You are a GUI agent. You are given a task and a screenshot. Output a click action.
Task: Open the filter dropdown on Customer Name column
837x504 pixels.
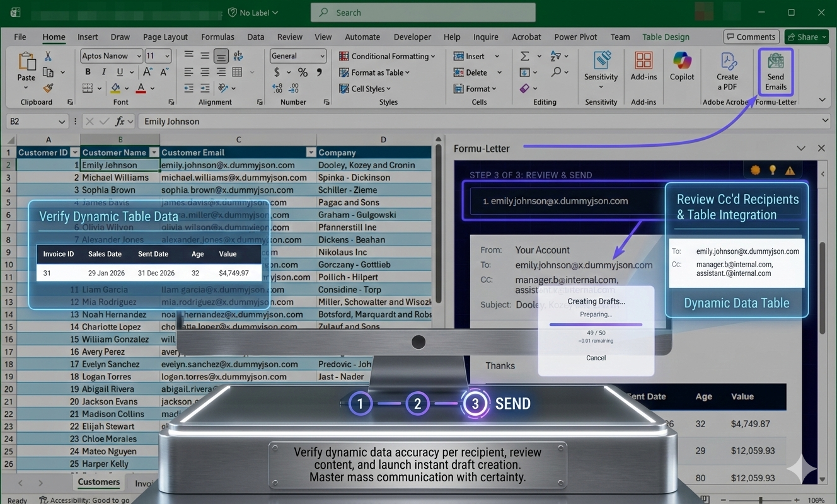coord(153,152)
